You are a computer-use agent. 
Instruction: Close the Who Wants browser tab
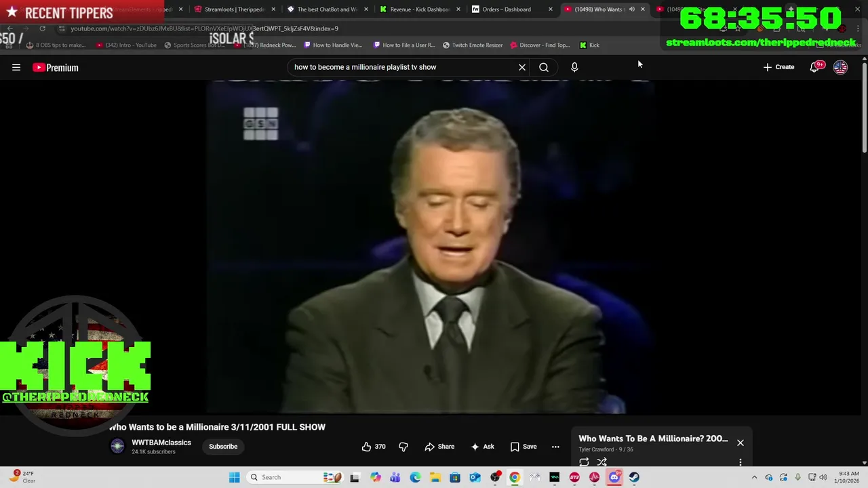(643, 9)
